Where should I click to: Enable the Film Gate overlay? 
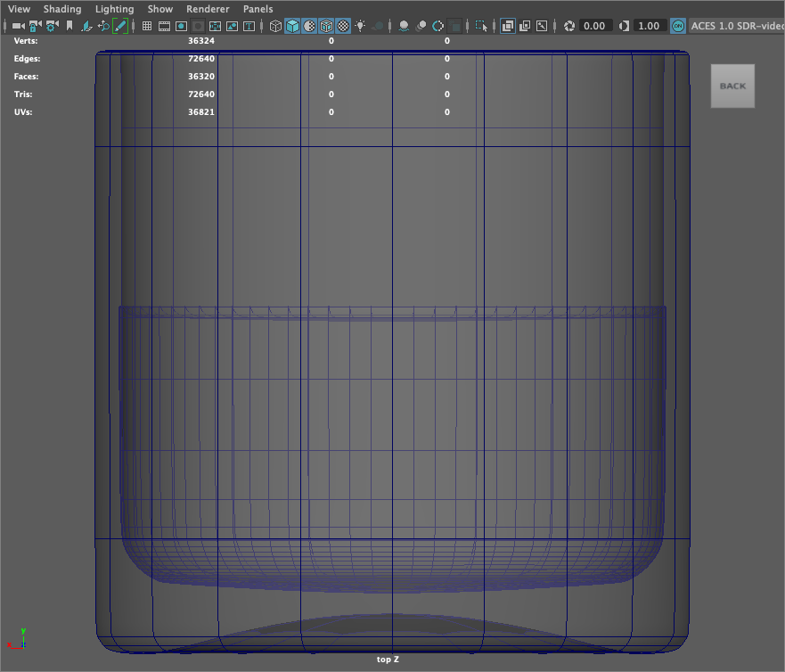tap(165, 27)
